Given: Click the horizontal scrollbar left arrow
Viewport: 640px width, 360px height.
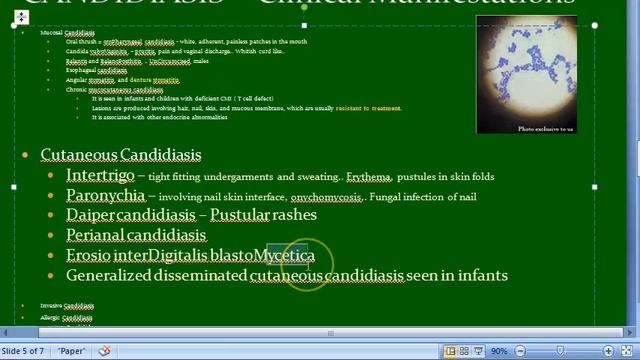Looking at the screenshot, I should 5,333.
